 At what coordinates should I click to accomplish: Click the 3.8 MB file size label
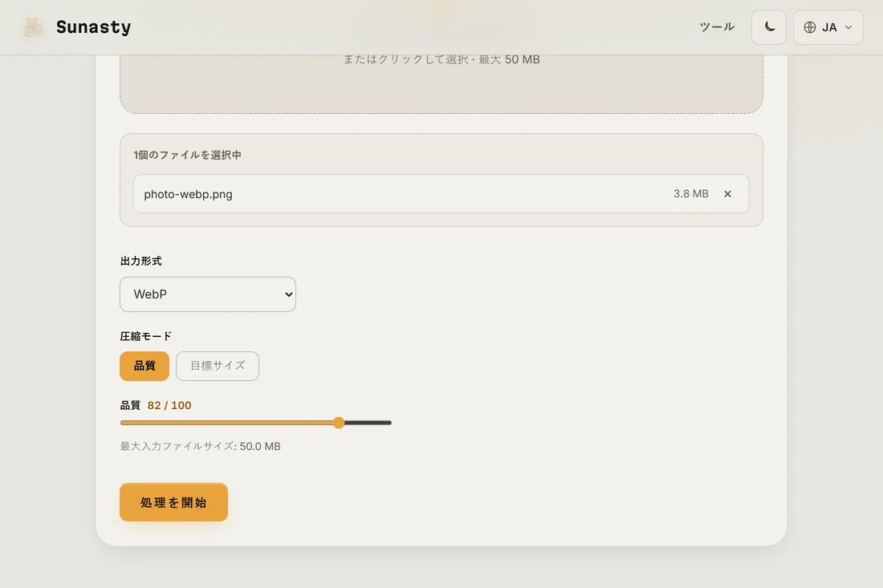[x=691, y=193]
